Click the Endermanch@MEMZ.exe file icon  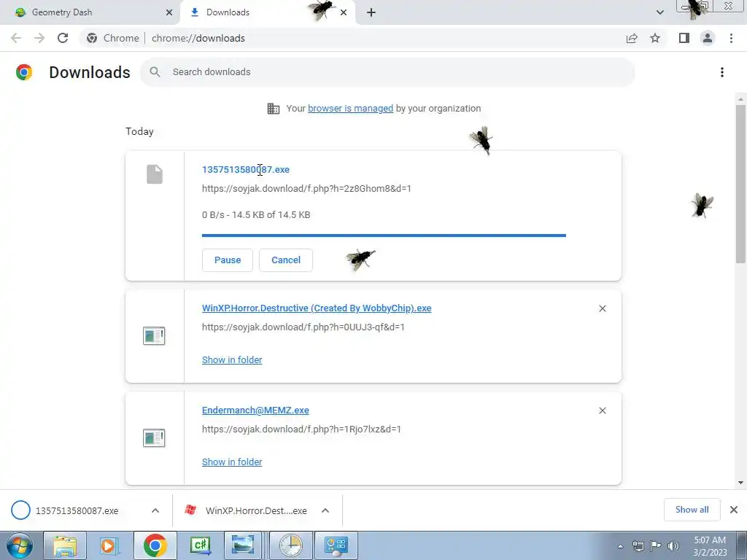[154, 437]
